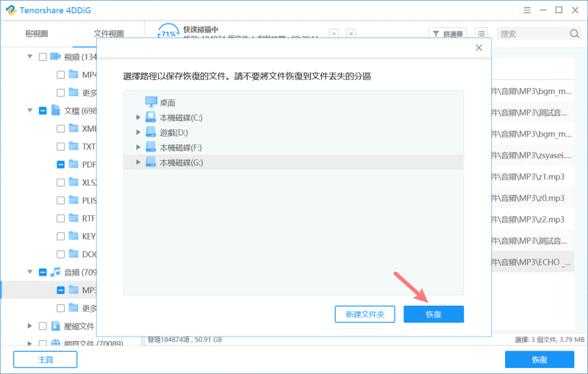Click the stop scan button
Image resolution: width=588 pixels, height=374 pixels.
351,34
